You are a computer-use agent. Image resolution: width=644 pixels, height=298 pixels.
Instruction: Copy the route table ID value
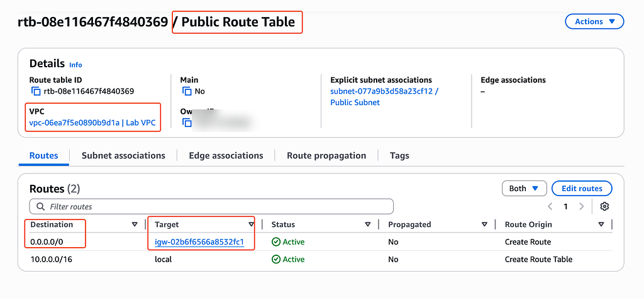point(36,91)
